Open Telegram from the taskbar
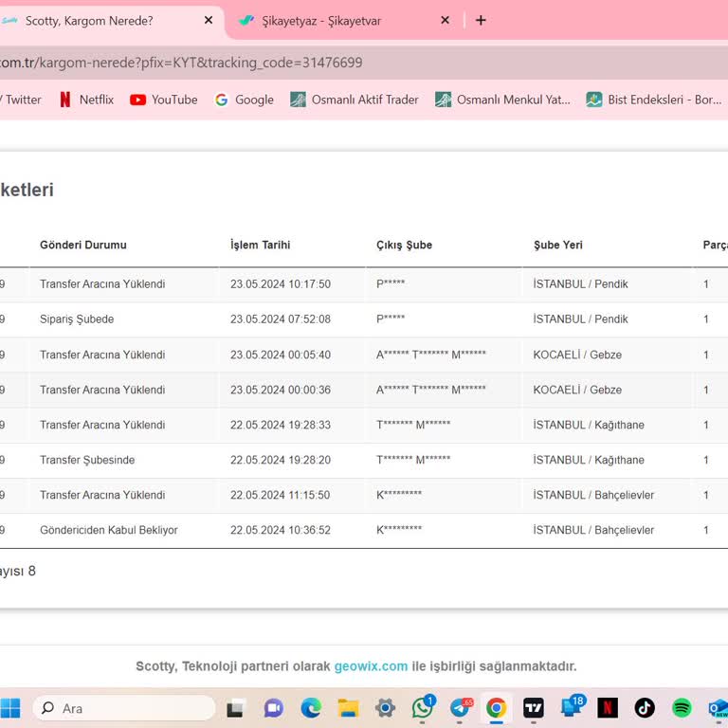 click(460, 708)
